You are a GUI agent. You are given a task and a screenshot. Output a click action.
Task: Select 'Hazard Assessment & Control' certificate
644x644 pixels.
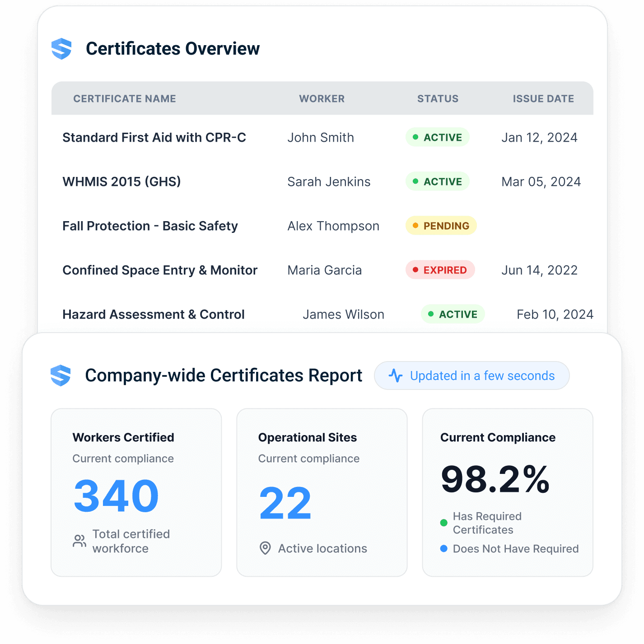click(x=154, y=314)
